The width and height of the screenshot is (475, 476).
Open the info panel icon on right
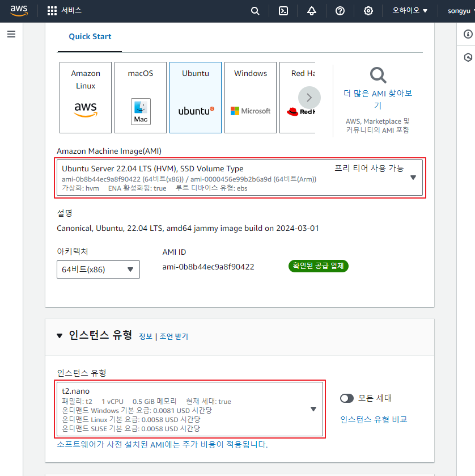468,34
